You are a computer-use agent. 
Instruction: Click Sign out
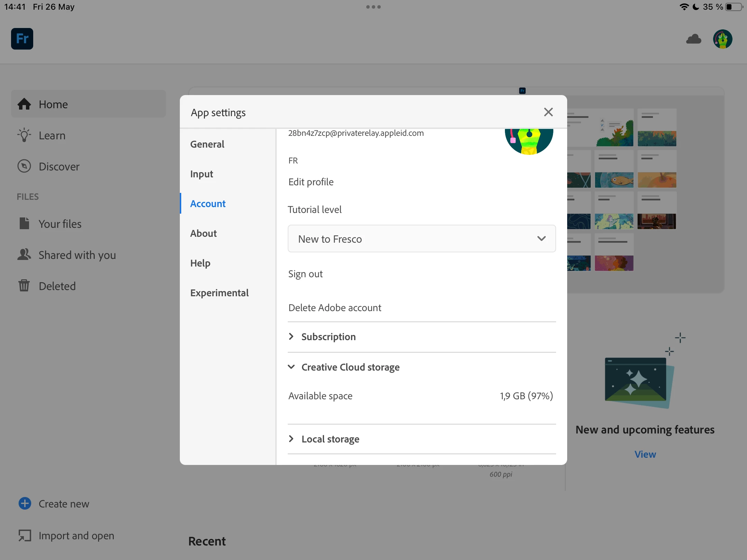[x=305, y=274]
